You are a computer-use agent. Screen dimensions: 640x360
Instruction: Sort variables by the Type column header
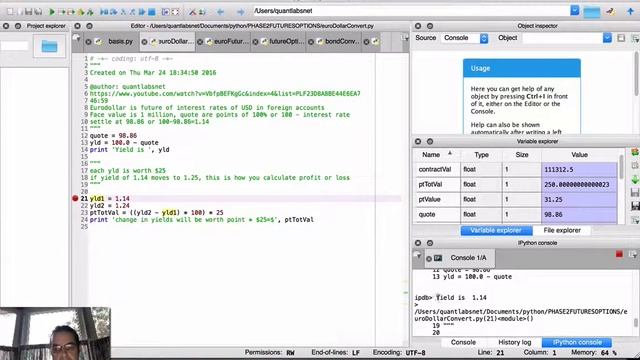tap(481, 155)
